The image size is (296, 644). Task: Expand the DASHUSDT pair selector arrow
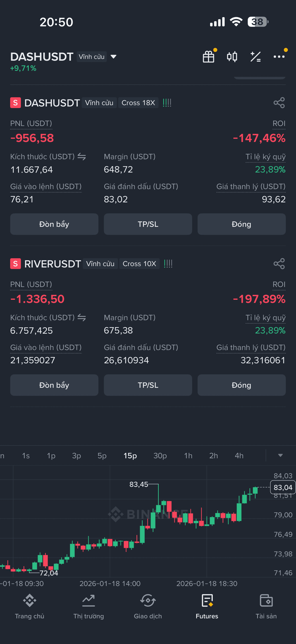tap(114, 57)
